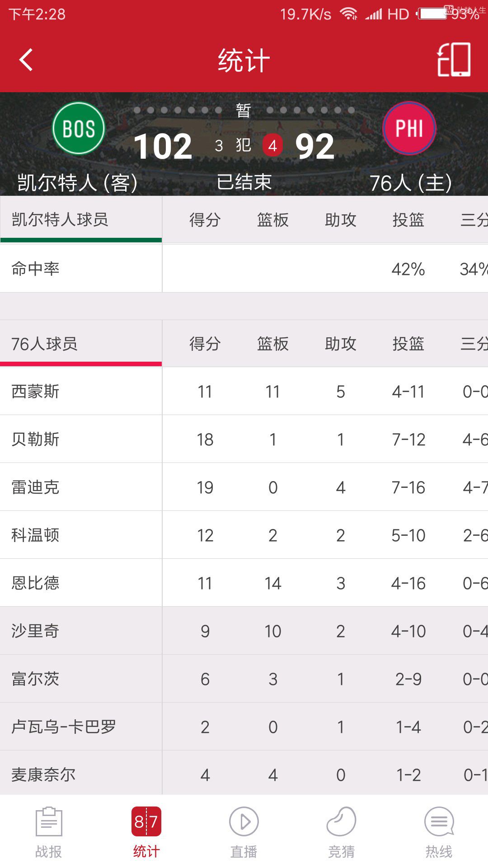Image resolution: width=488 pixels, height=868 pixels.
Task: Switch to 凯尔特人球员 tab
Action: click(x=81, y=220)
